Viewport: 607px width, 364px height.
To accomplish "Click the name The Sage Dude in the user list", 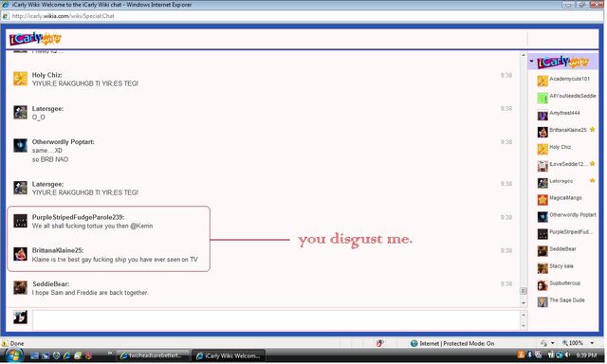I will click(x=567, y=300).
